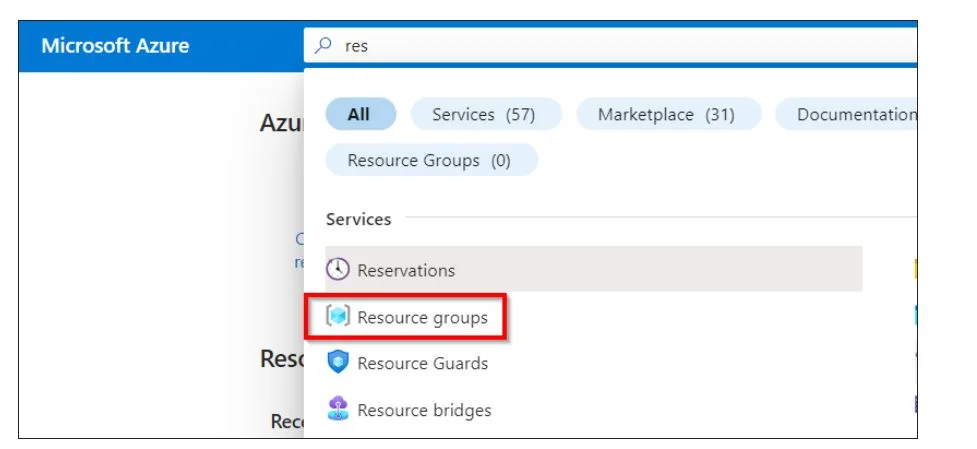Click the Resource bridges cloud icon
The image size is (977, 449).
(x=338, y=409)
